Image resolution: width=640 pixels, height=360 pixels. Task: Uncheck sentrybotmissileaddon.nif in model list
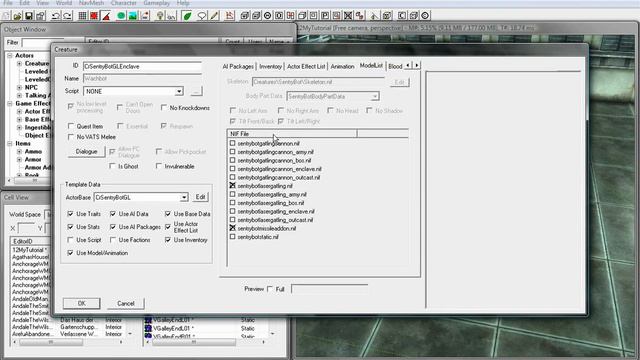(232, 228)
